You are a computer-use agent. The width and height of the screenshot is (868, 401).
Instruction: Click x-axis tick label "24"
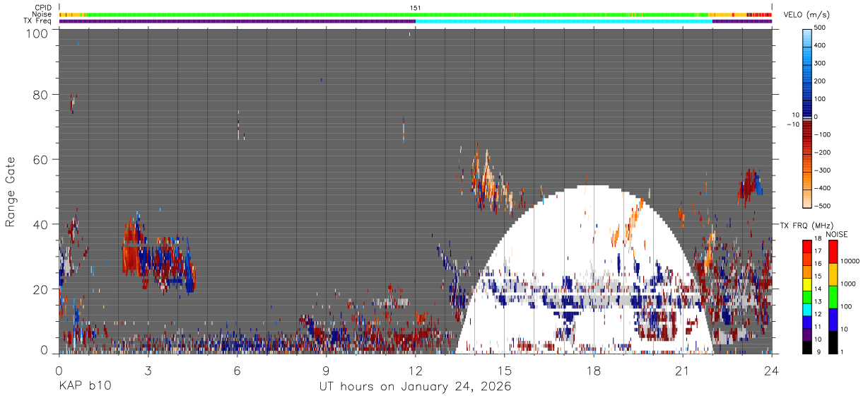(772, 370)
